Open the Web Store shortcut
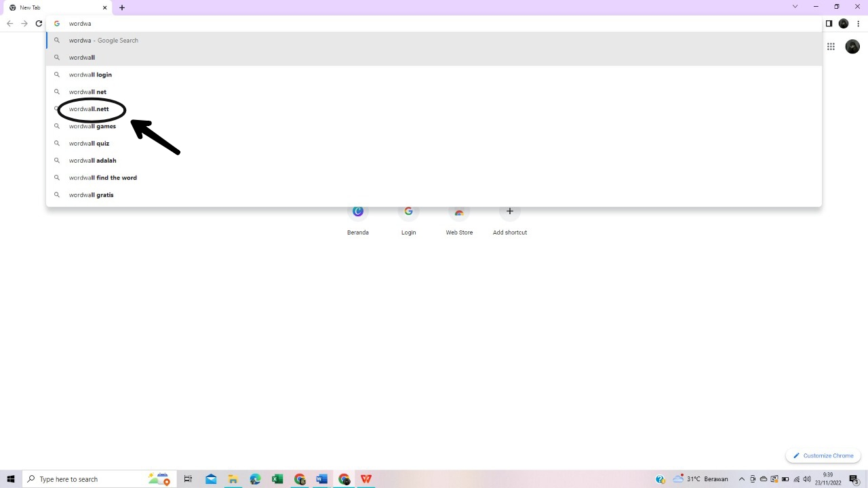868x488 pixels. click(x=459, y=220)
